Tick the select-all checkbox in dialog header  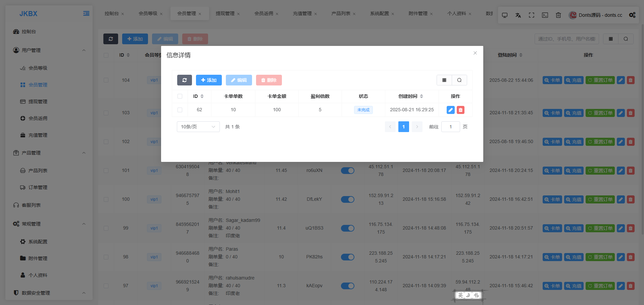pyautogui.click(x=180, y=96)
